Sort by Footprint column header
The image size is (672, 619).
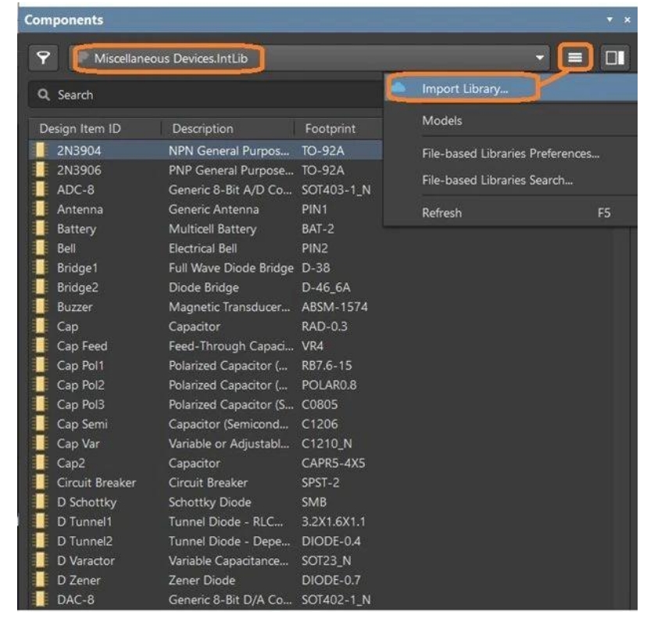(330, 129)
